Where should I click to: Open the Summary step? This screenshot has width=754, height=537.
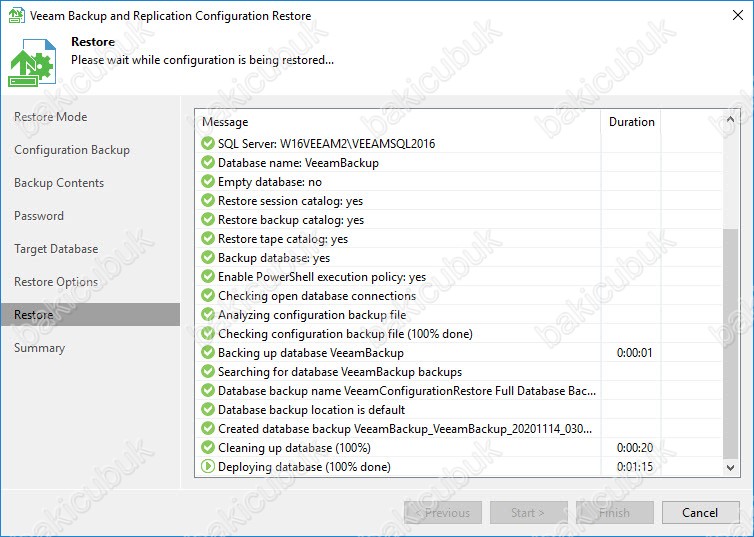tap(39, 348)
